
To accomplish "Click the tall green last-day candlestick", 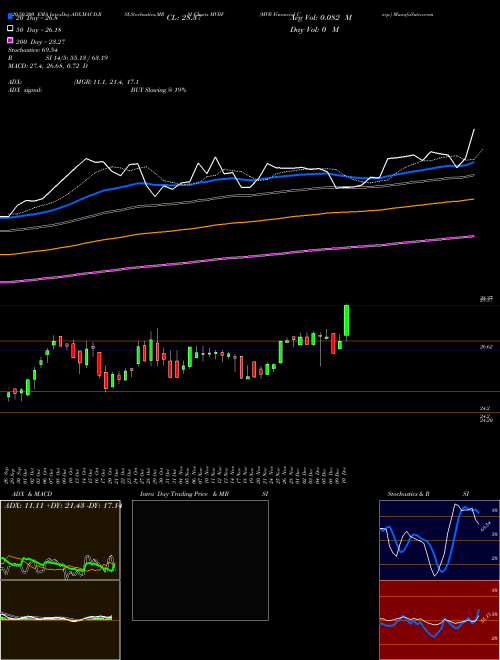I will (347, 321).
